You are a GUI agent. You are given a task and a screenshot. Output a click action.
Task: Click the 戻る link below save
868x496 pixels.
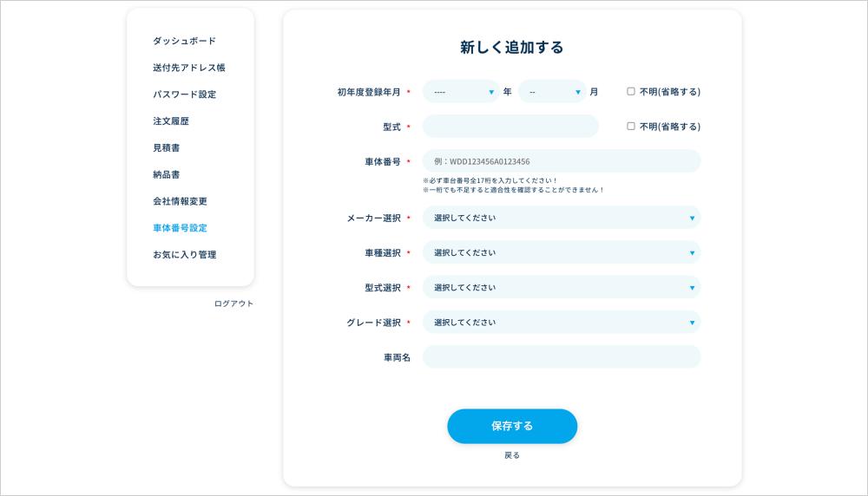pos(512,455)
